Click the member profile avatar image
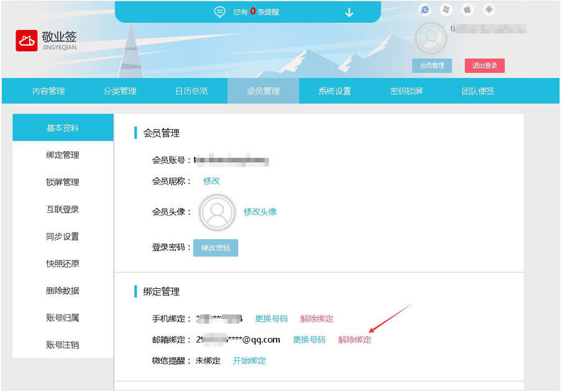 pos(217,212)
